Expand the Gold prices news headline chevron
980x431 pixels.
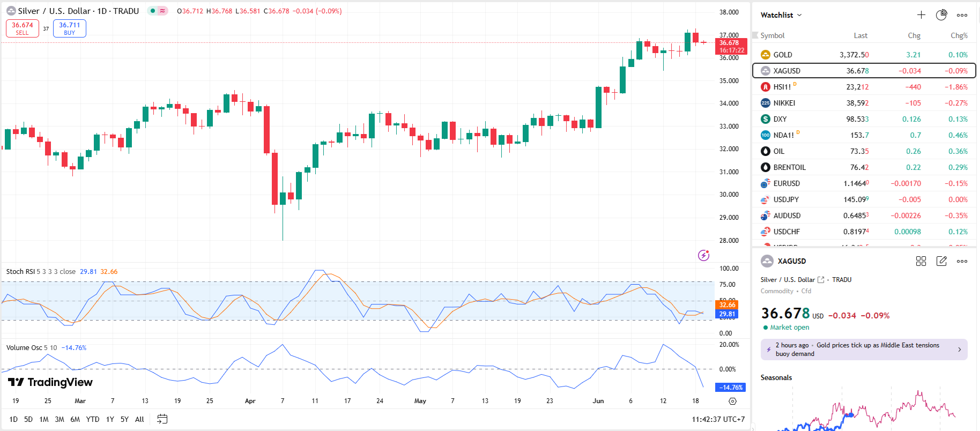[959, 350]
